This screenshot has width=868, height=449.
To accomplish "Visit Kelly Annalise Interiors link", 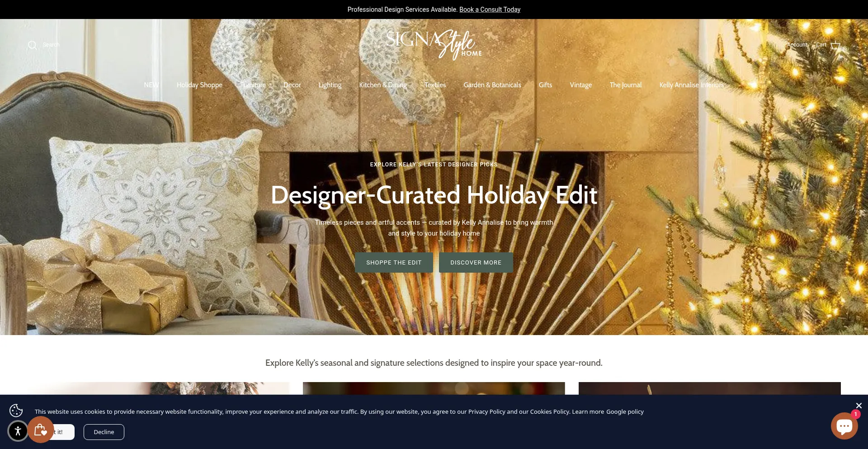I will pos(691,85).
